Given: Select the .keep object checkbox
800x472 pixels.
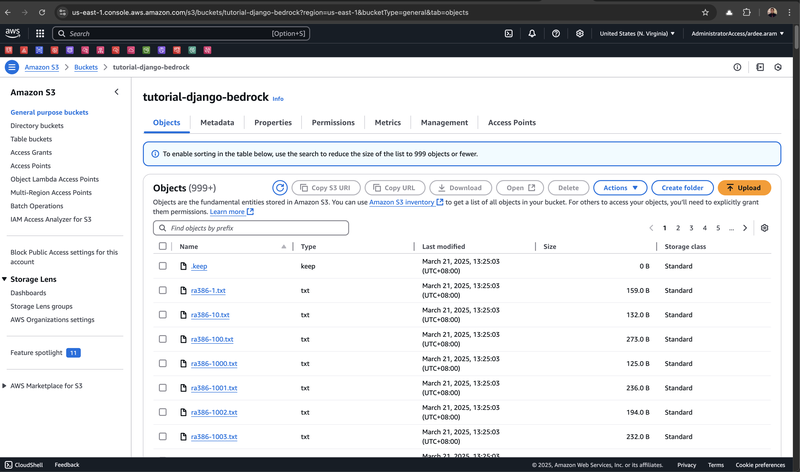Looking at the screenshot, I should (163, 266).
